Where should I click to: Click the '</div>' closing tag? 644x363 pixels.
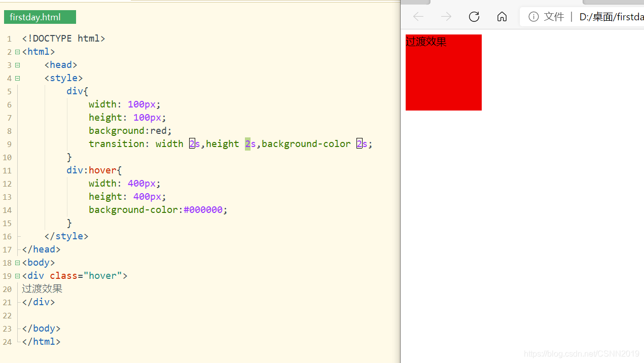pyautogui.click(x=39, y=302)
